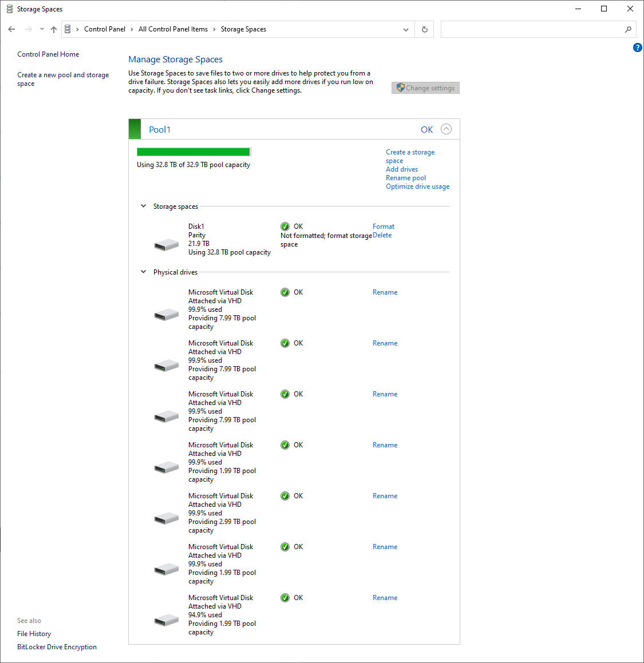Click the Add drives link
This screenshot has width=644, height=663.
pos(401,169)
